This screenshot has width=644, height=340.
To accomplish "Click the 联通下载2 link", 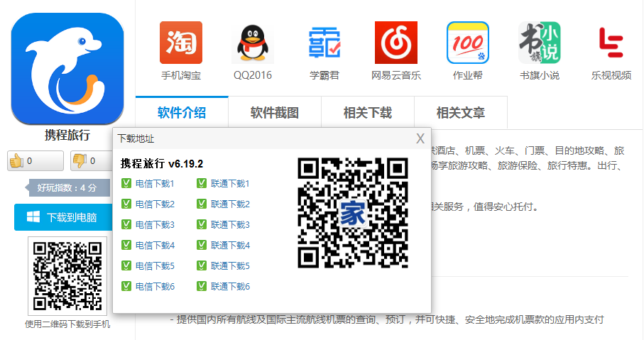I will (x=230, y=204).
